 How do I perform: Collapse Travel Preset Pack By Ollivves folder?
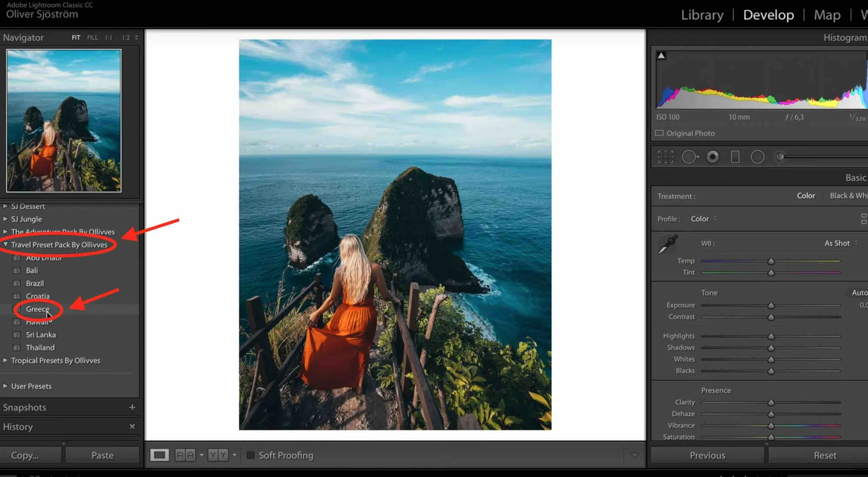pos(5,245)
